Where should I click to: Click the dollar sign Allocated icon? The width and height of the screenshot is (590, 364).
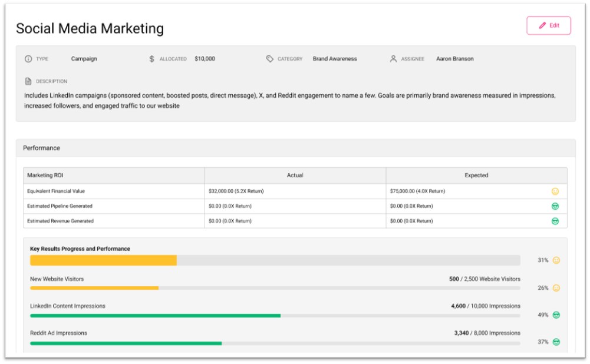pyautogui.click(x=151, y=59)
